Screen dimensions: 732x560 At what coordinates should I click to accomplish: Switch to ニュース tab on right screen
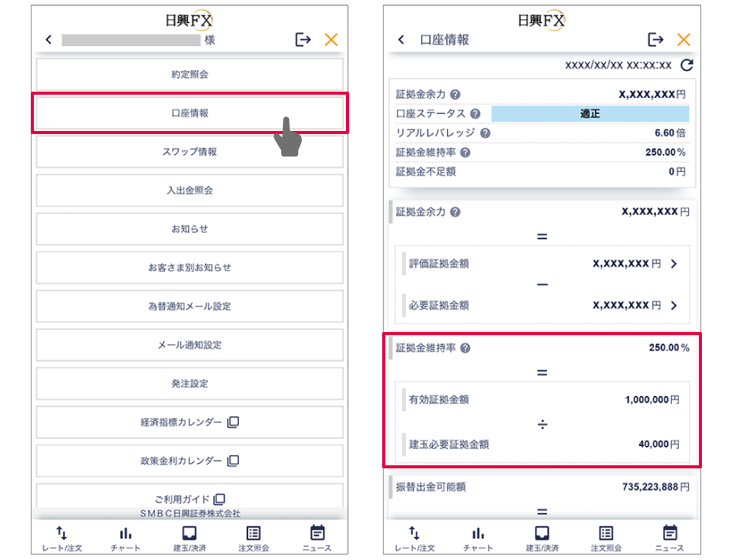click(670, 538)
